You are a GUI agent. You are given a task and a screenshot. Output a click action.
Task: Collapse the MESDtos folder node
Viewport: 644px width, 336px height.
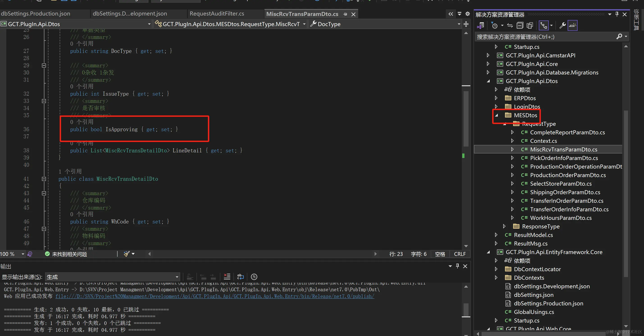tap(496, 115)
